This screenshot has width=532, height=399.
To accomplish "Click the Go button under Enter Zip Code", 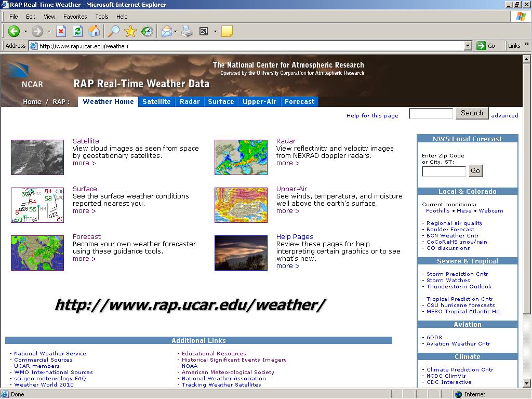I will (475, 170).
